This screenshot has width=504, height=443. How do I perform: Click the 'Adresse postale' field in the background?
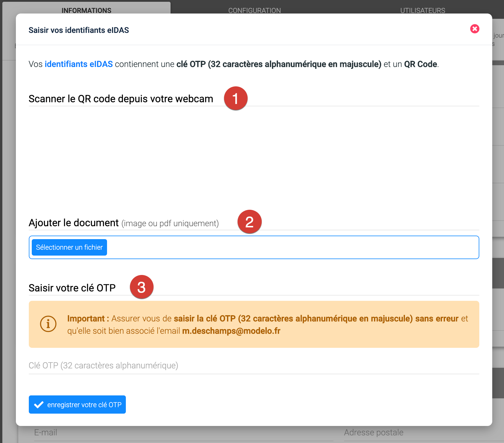[412, 433]
